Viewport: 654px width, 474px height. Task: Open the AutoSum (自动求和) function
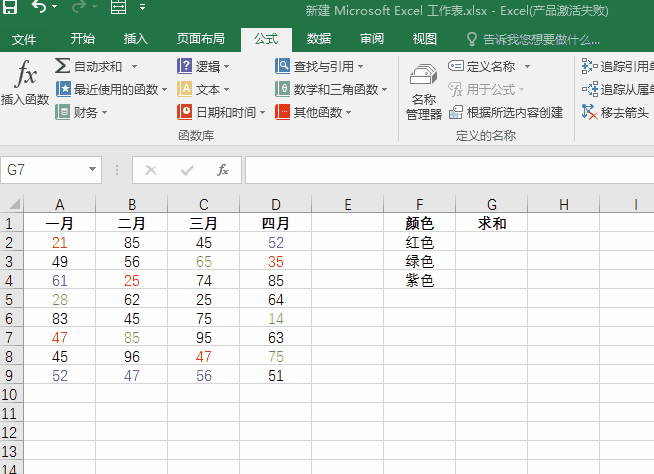click(x=96, y=66)
